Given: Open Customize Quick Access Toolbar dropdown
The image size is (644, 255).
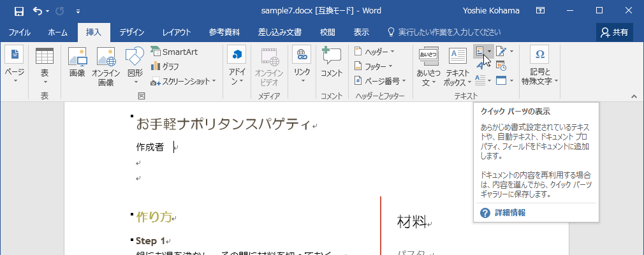Looking at the screenshot, I should click(78, 11).
